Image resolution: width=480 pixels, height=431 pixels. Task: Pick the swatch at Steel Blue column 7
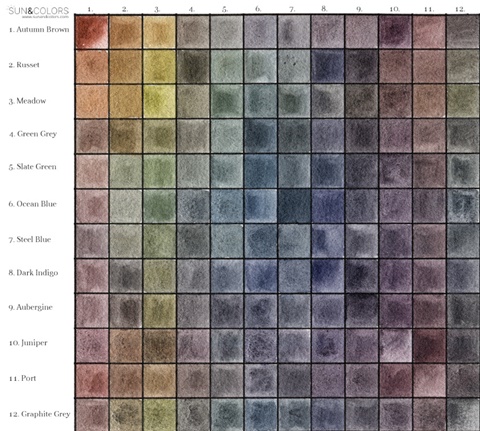(x=294, y=241)
